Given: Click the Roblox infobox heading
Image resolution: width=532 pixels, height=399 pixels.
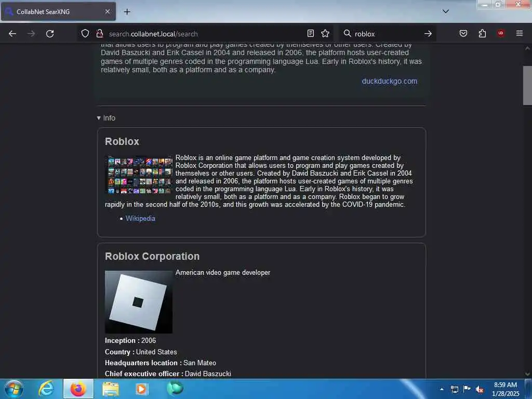Looking at the screenshot, I should (x=122, y=141).
